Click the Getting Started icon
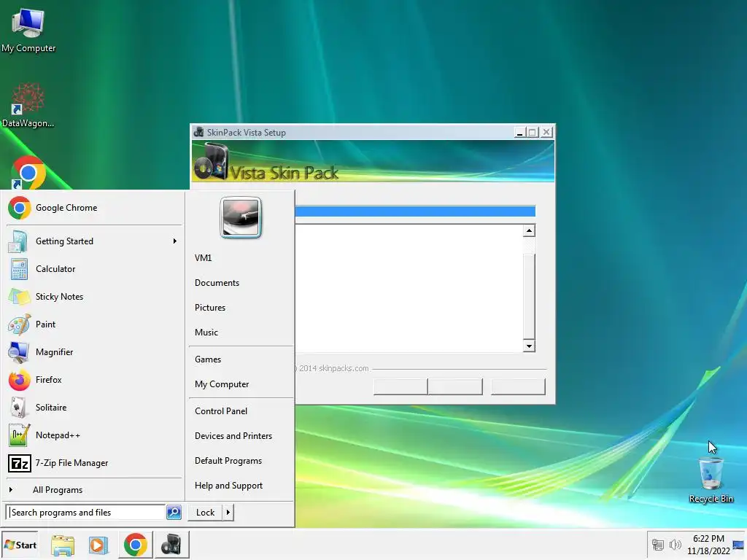 [18, 241]
